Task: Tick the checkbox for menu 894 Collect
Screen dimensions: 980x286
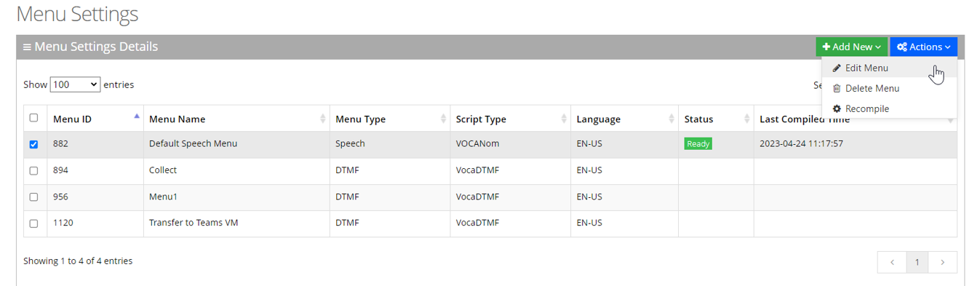Action: pos(33,170)
